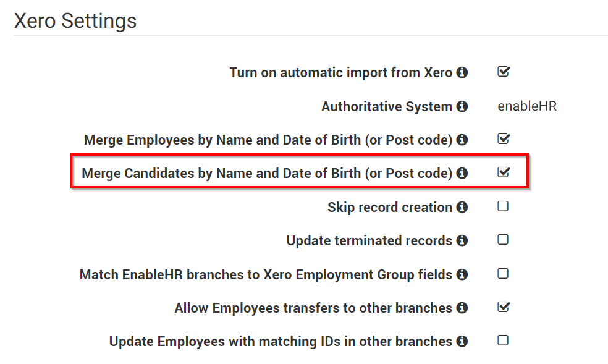Tick Update Employees with matching IDs checkbox
This screenshot has height=364, width=608.
pos(503,341)
